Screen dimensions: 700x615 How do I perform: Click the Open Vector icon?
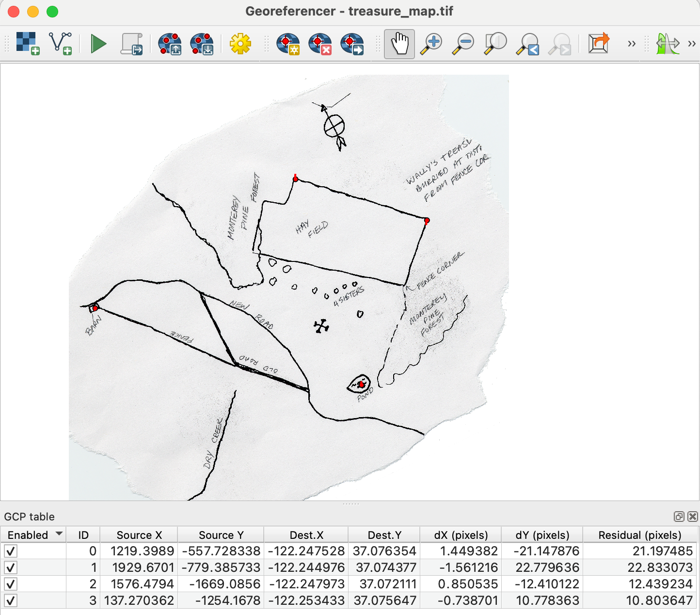click(x=61, y=44)
